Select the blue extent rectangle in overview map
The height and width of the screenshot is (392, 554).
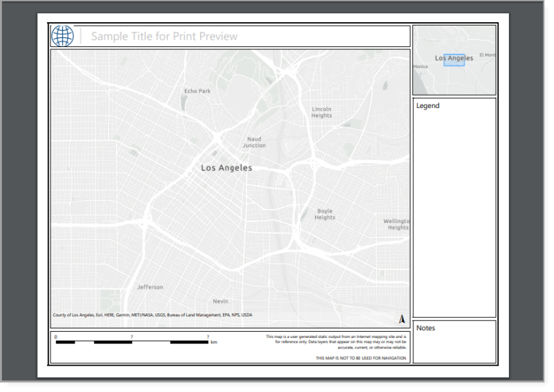click(x=454, y=60)
